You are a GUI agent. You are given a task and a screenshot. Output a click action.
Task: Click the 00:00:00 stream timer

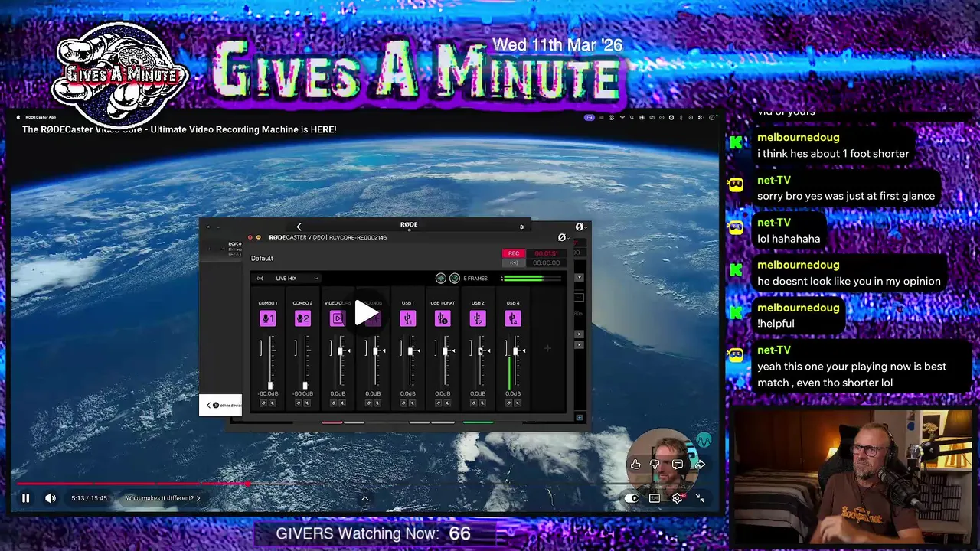[546, 262]
